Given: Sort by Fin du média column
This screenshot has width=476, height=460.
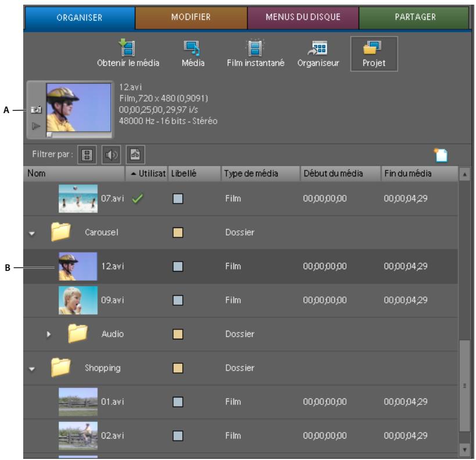Looking at the screenshot, I should pyautogui.click(x=419, y=173).
